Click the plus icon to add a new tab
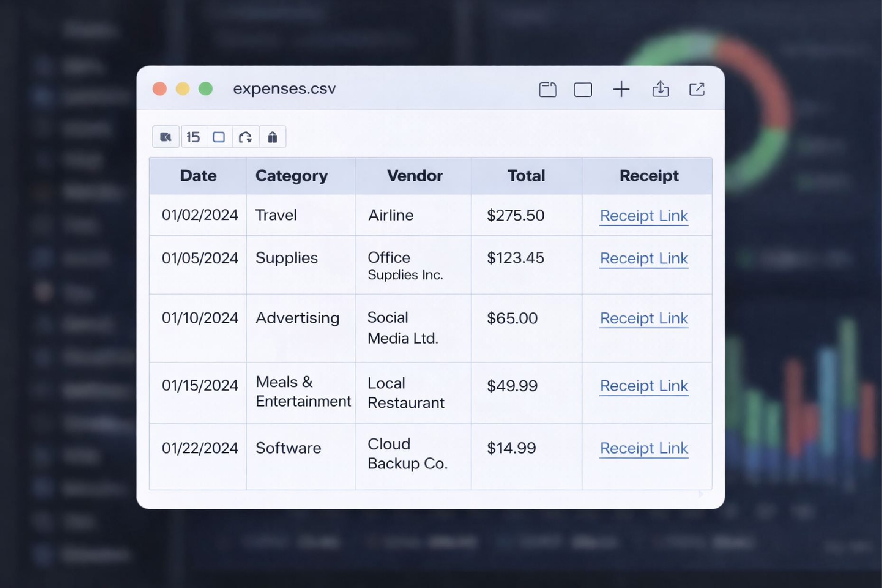The width and height of the screenshot is (882, 588). click(622, 89)
